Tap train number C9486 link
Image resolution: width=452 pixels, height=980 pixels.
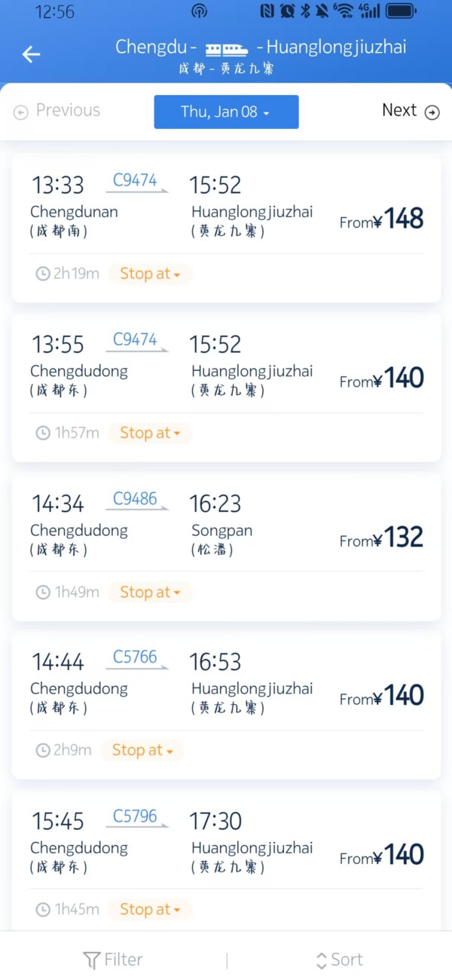(x=135, y=499)
